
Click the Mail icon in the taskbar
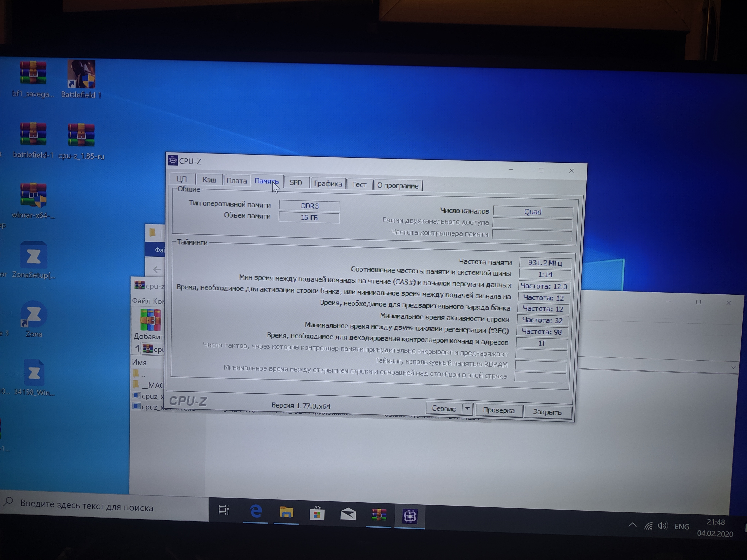click(348, 514)
